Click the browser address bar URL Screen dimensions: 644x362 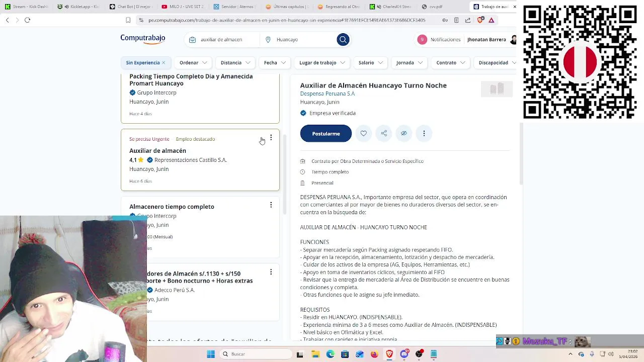tap(287, 20)
